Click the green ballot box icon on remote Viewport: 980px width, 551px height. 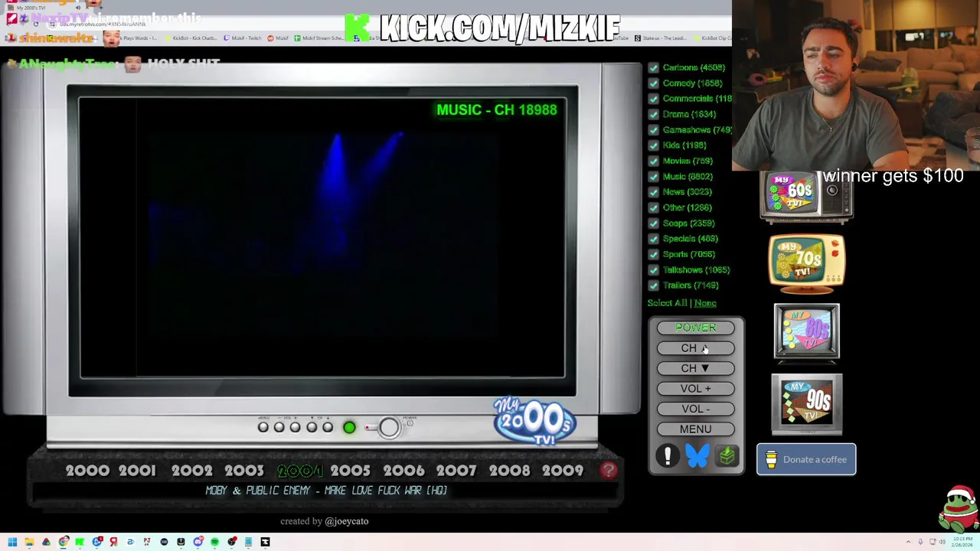pyautogui.click(x=727, y=456)
